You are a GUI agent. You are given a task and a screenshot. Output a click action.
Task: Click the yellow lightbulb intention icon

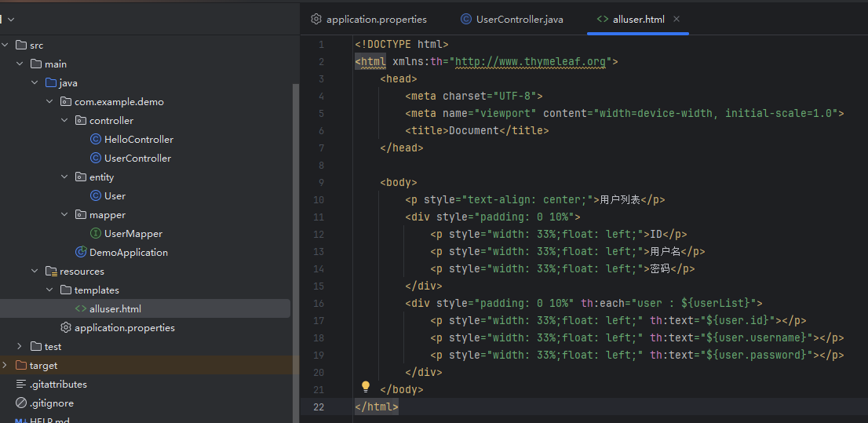365,386
